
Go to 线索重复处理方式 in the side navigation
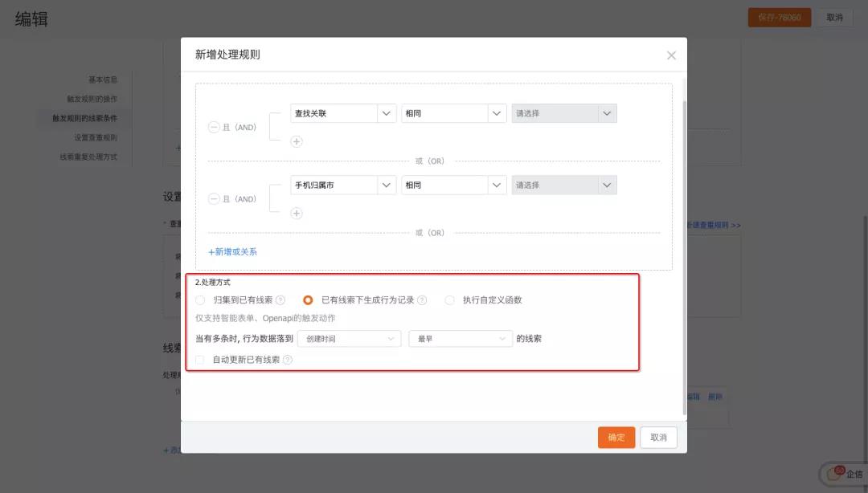88,157
